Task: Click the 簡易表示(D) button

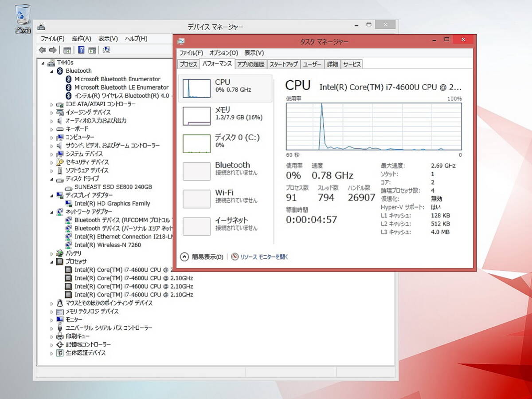Action: coord(202,257)
